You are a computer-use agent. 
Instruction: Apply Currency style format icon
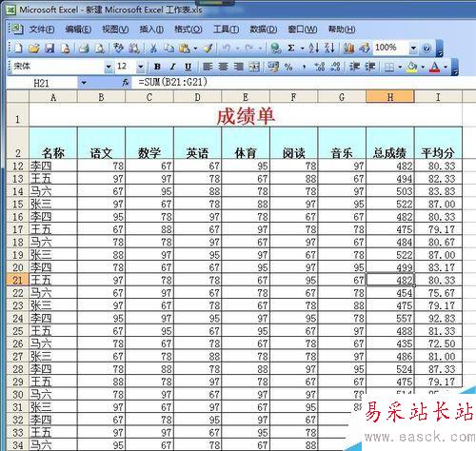[273, 67]
